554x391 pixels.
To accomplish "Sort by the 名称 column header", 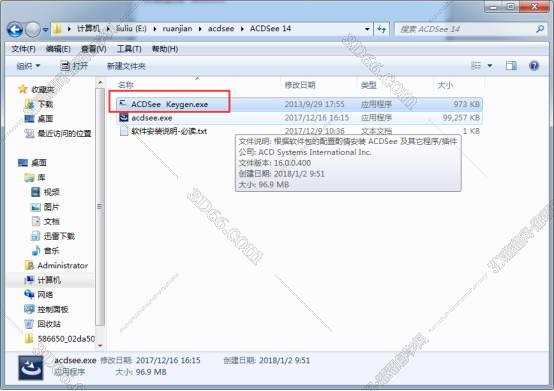I will coord(126,85).
